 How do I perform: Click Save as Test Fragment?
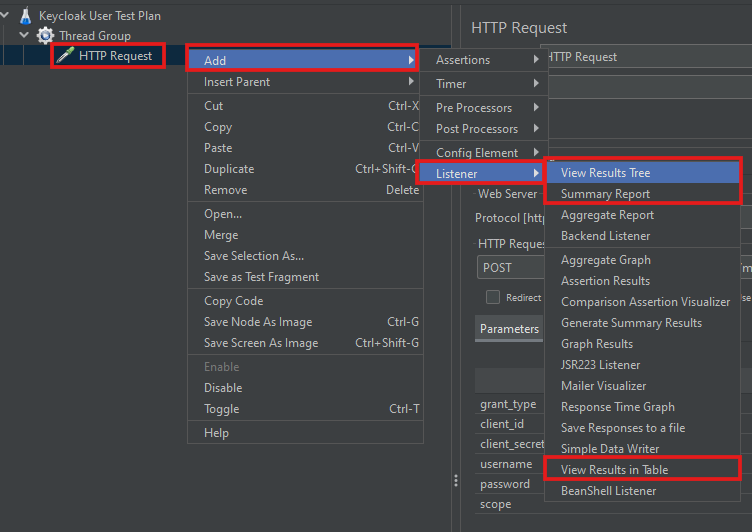coord(303,277)
